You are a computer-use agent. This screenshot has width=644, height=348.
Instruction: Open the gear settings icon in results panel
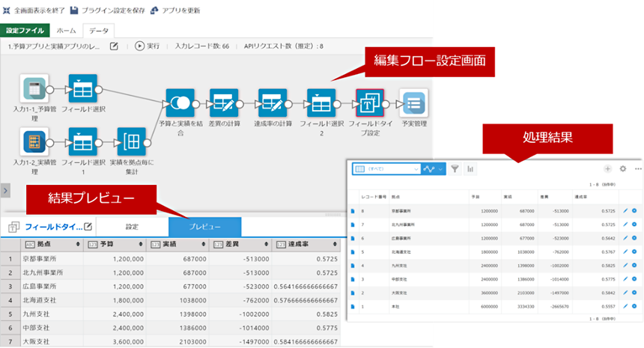(x=622, y=169)
